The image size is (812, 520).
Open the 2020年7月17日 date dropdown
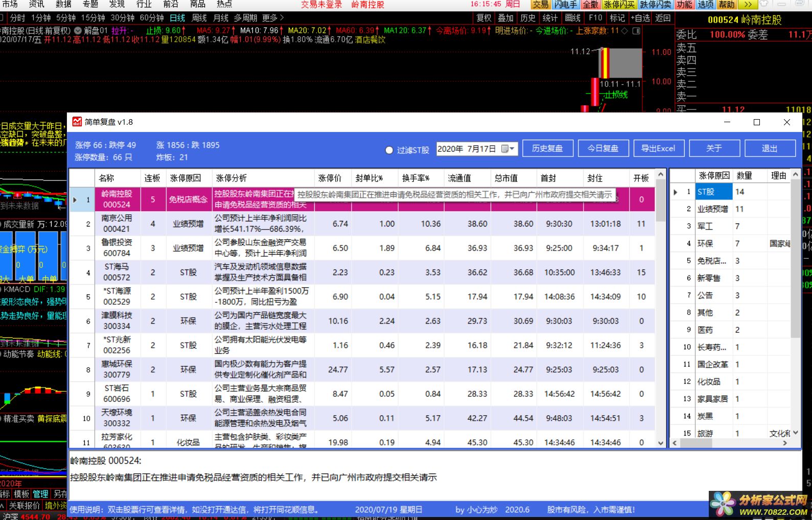pyautogui.click(x=513, y=149)
